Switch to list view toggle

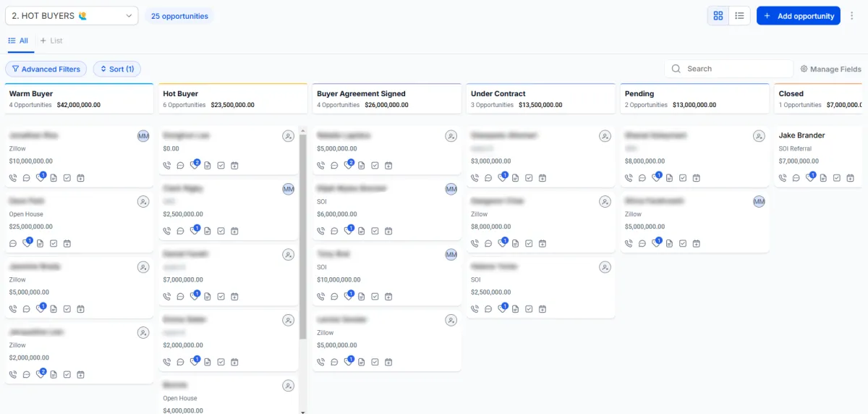(x=739, y=15)
